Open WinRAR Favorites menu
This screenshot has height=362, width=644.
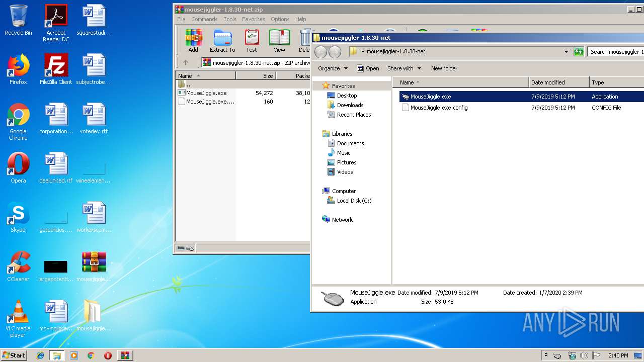click(x=253, y=19)
